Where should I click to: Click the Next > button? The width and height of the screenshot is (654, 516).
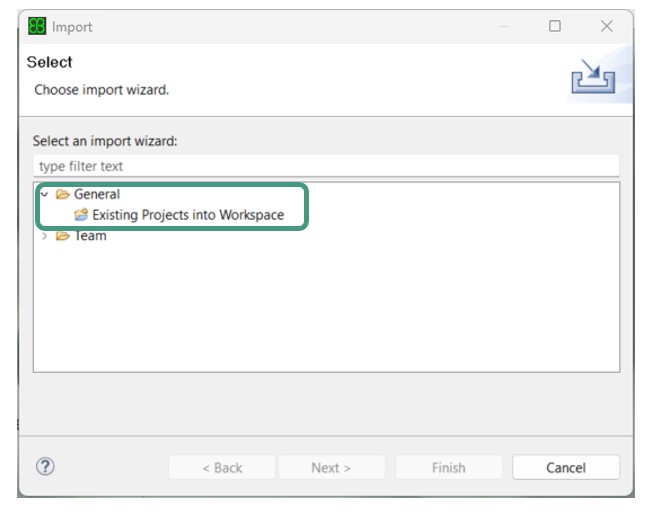tap(331, 467)
